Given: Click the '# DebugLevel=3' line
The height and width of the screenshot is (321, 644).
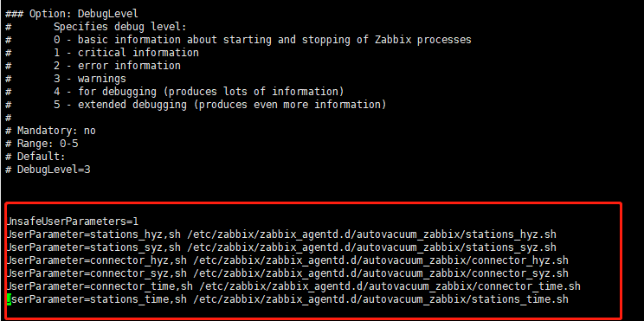Looking at the screenshot, I should 48,169.
